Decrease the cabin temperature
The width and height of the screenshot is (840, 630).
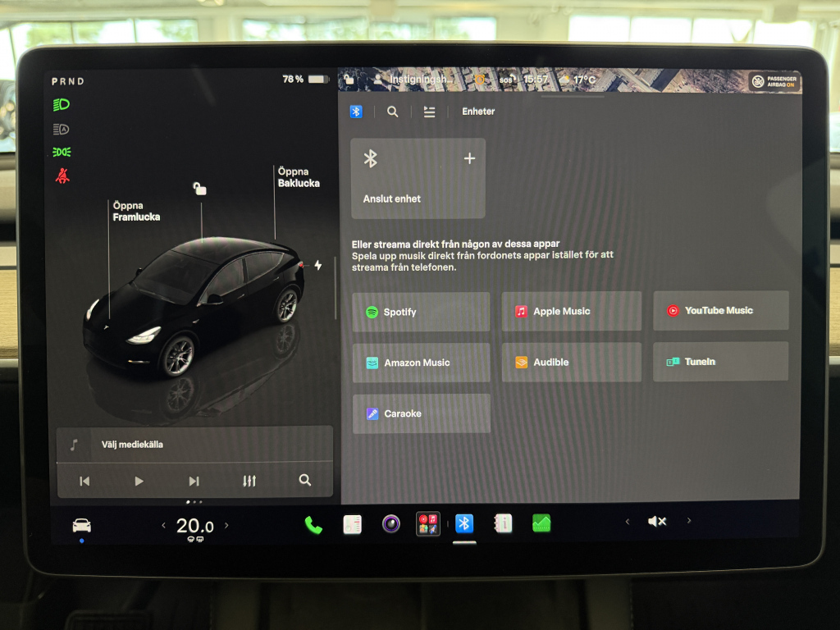point(163,526)
